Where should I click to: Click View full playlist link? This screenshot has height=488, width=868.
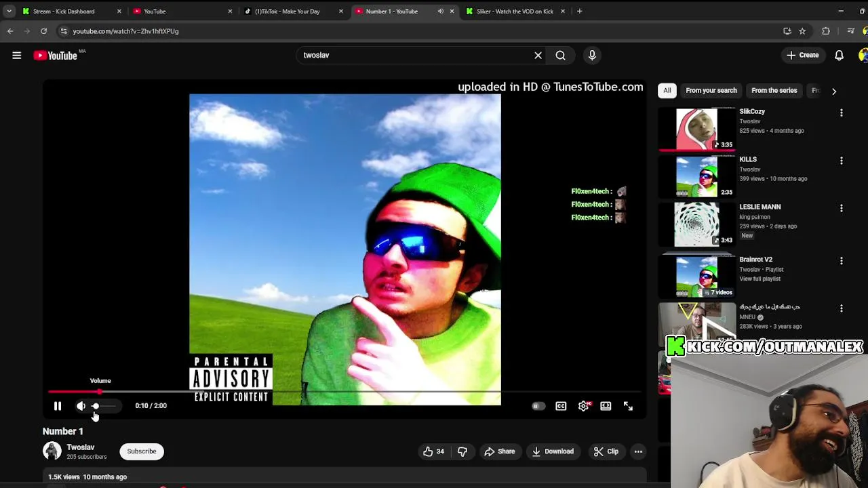(759, 279)
